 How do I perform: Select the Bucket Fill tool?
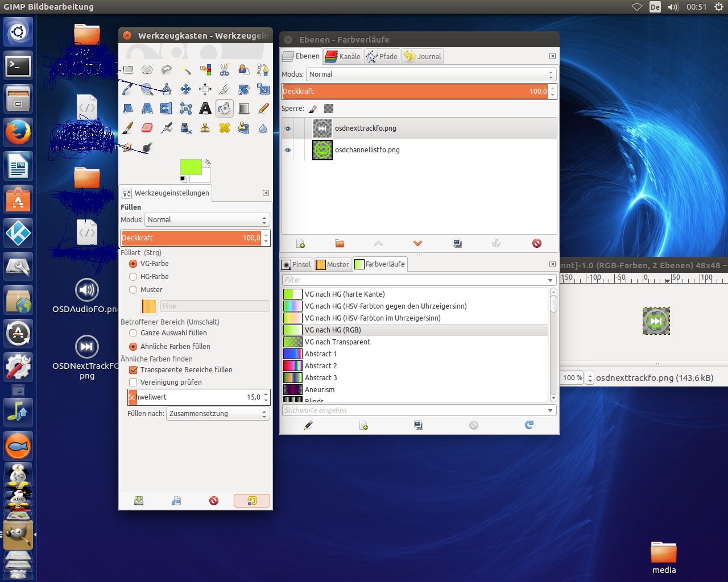tap(225, 109)
